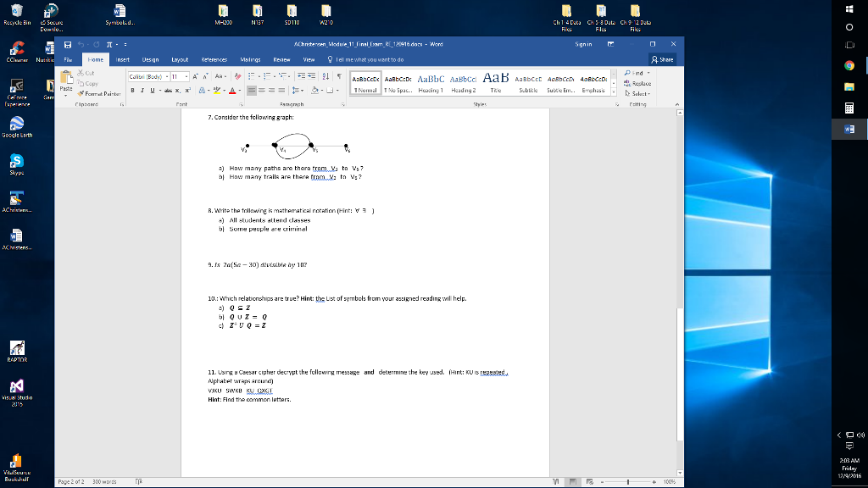The height and width of the screenshot is (488, 868).
Task: Open the References ribbon tab
Action: click(214, 60)
